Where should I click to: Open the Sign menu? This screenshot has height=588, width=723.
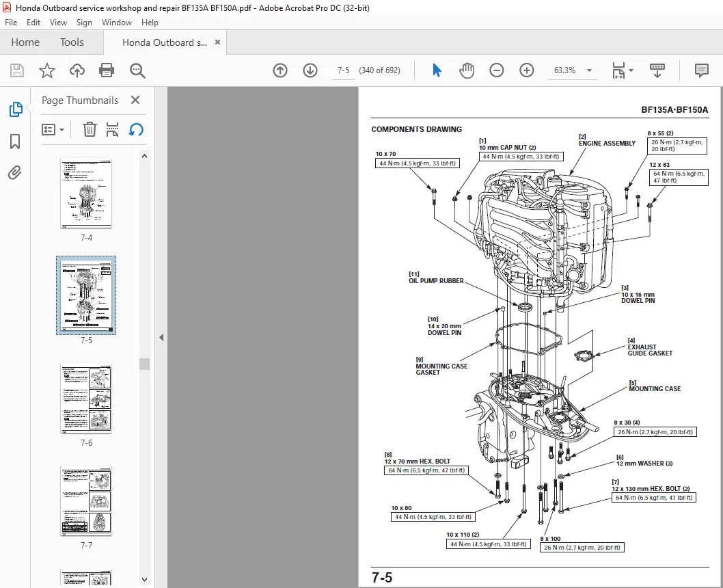(x=84, y=22)
